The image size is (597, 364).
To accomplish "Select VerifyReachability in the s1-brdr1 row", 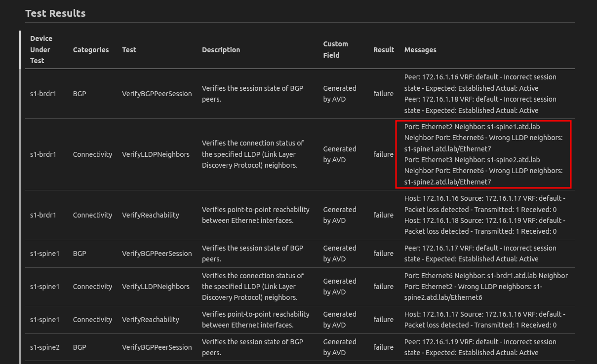I will tap(151, 215).
